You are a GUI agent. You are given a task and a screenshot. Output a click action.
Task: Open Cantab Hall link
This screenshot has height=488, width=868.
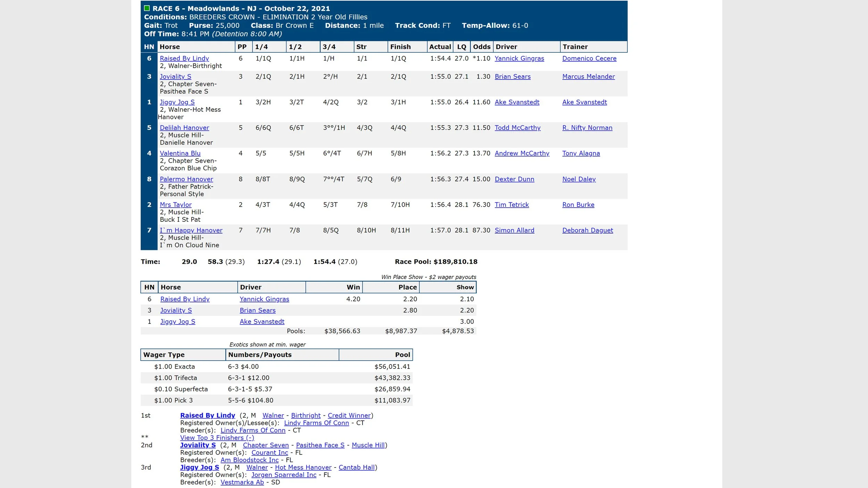point(357,467)
